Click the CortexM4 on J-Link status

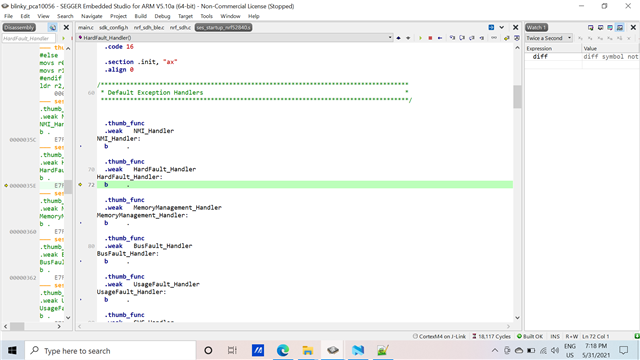(439, 336)
